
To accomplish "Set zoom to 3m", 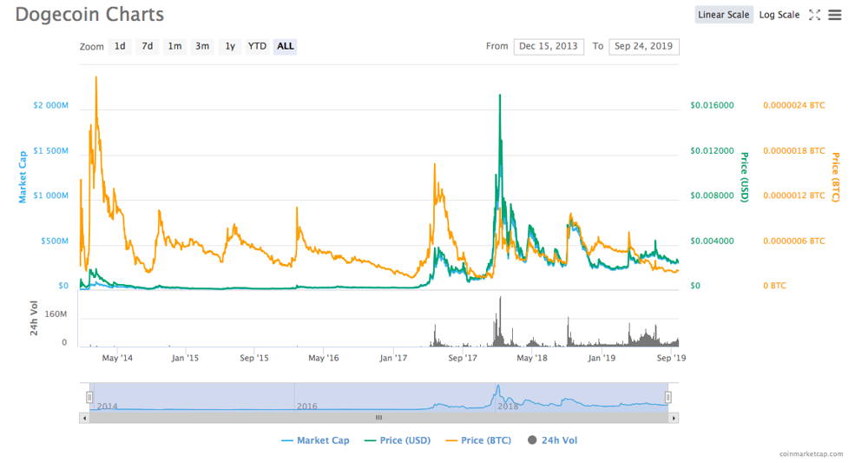I will 202,46.
